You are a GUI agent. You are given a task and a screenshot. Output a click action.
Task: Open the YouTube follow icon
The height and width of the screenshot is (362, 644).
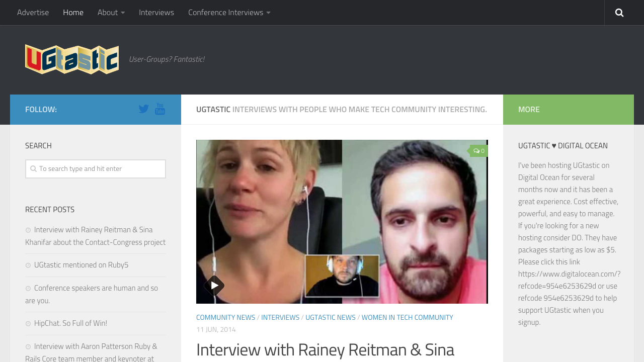(x=160, y=109)
